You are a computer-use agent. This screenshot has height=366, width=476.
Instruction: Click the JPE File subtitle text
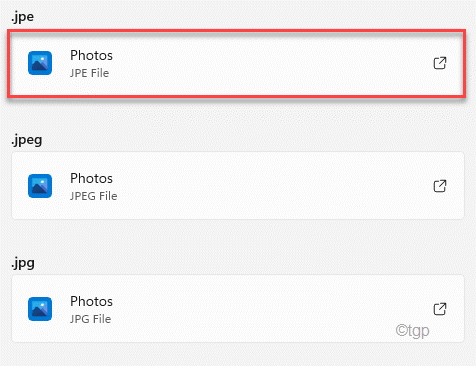coord(89,73)
